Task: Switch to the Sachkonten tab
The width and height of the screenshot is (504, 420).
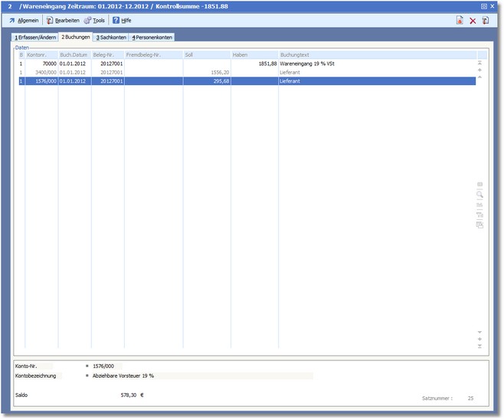Action: click(111, 37)
